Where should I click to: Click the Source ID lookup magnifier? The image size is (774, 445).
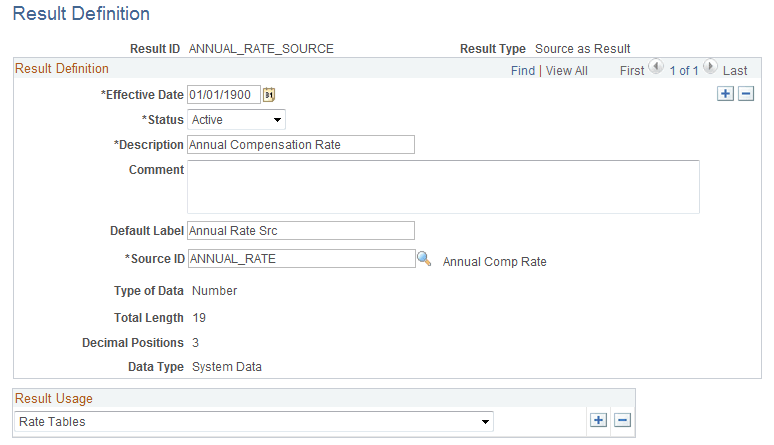click(x=424, y=258)
